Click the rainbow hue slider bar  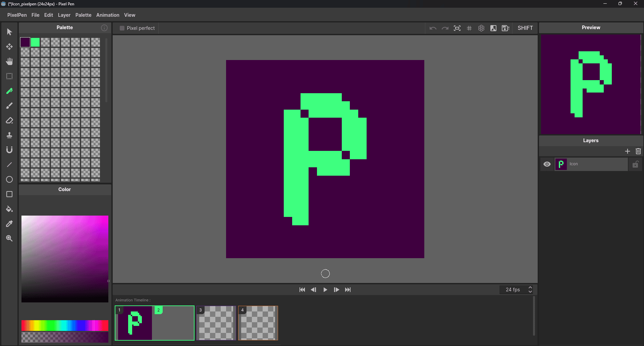tap(65, 326)
